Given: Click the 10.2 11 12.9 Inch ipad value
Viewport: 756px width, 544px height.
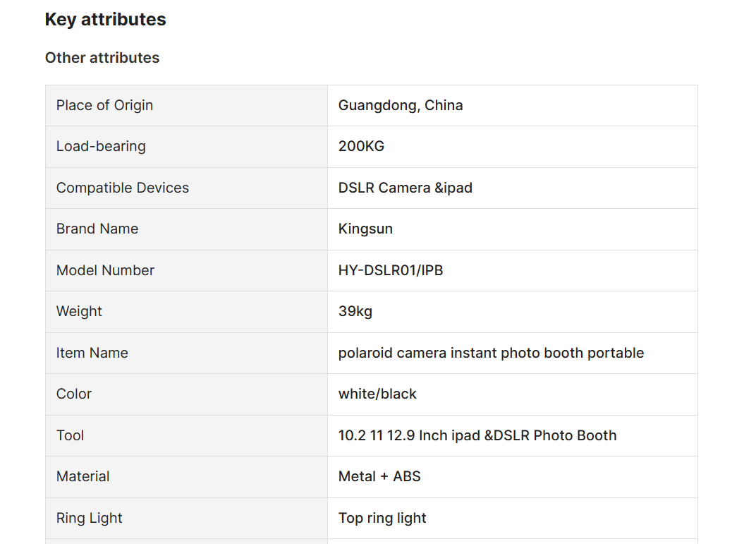Looking at the screenshot, I should 409,435.
